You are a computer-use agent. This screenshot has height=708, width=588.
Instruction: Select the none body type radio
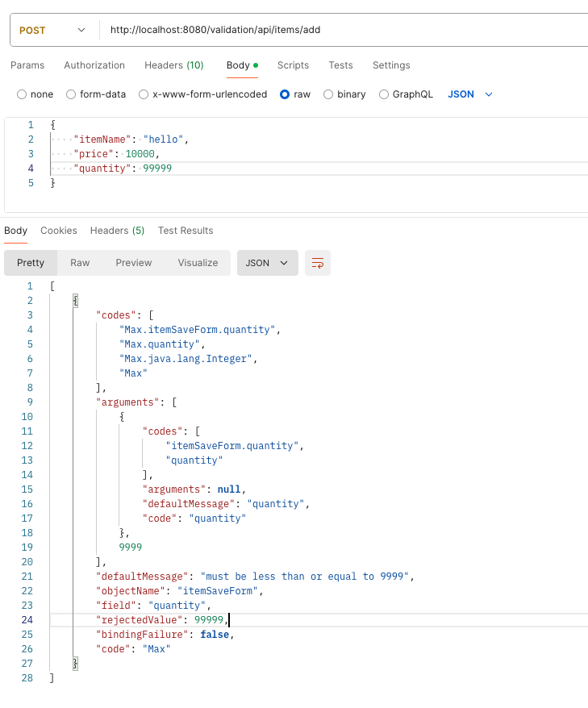click(22, 94)
